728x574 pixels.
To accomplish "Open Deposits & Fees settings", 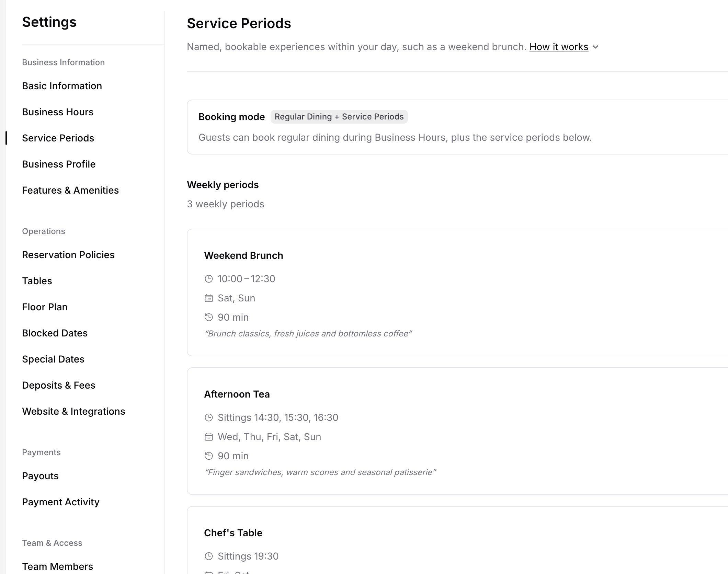I will (59, 385).
